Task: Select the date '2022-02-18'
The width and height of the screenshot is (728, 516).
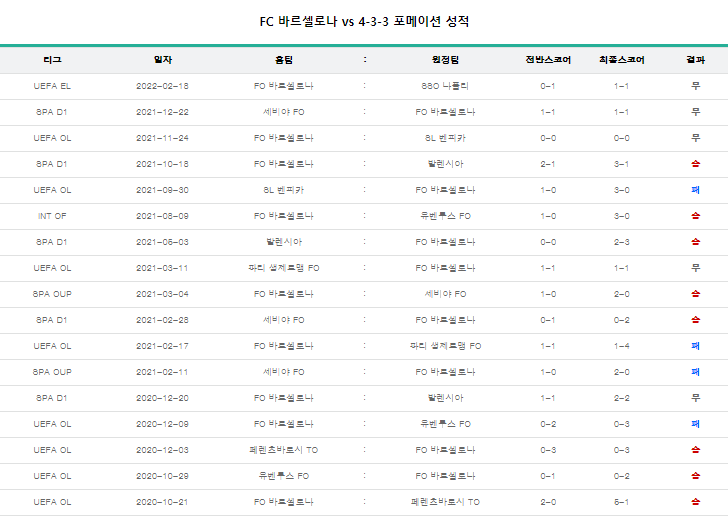Action: click(x=162, y=86)
